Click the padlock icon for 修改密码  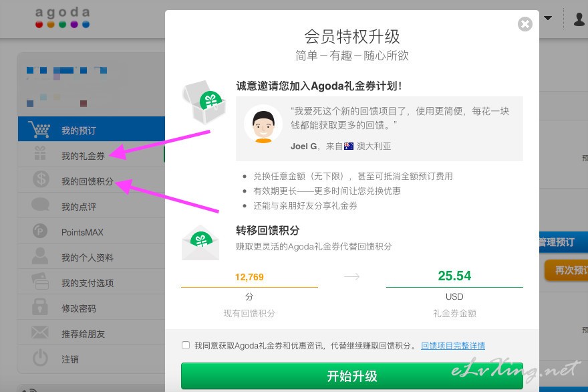[39, 307]
